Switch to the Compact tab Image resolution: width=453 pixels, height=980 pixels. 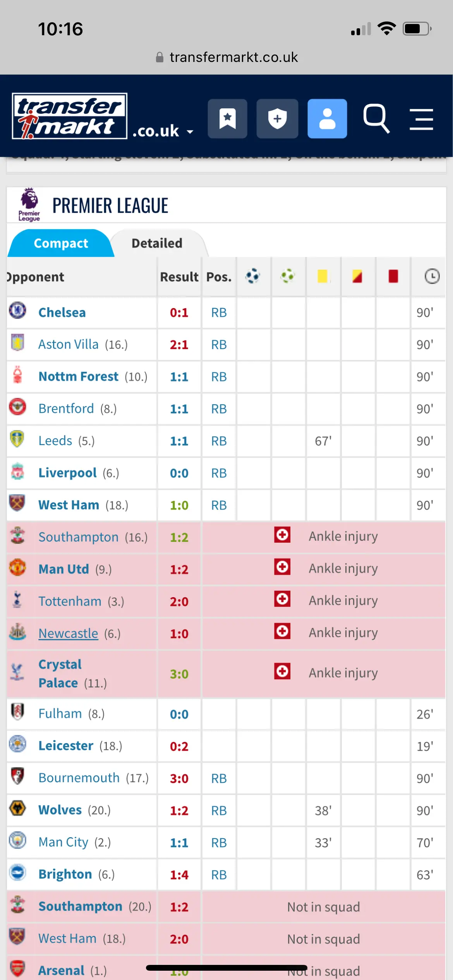pos(61,243)
